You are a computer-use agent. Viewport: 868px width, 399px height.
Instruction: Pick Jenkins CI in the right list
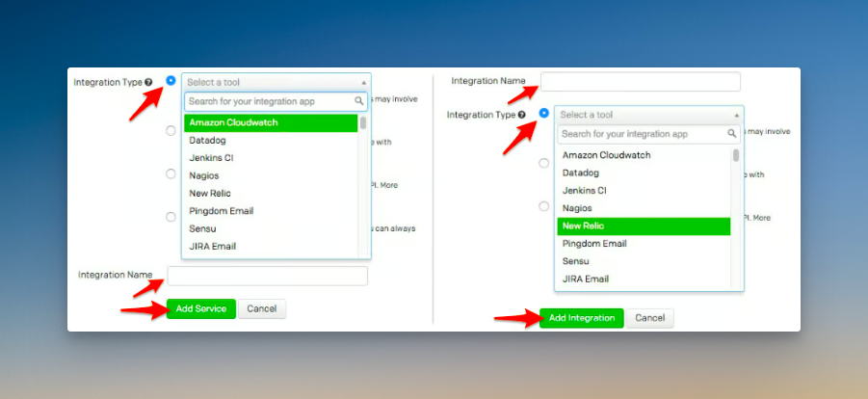pyautogui.click(x=644, y=191)
